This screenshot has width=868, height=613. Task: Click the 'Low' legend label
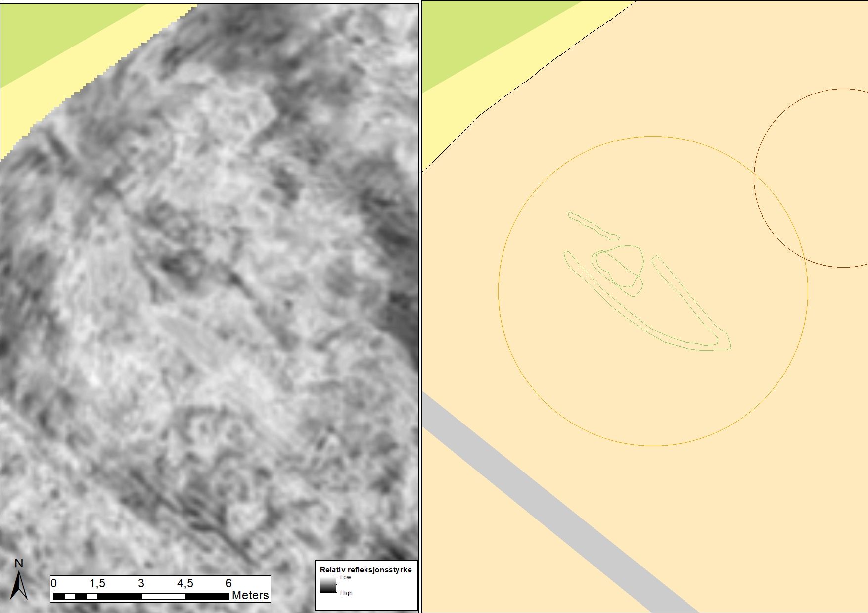point(345,577)
